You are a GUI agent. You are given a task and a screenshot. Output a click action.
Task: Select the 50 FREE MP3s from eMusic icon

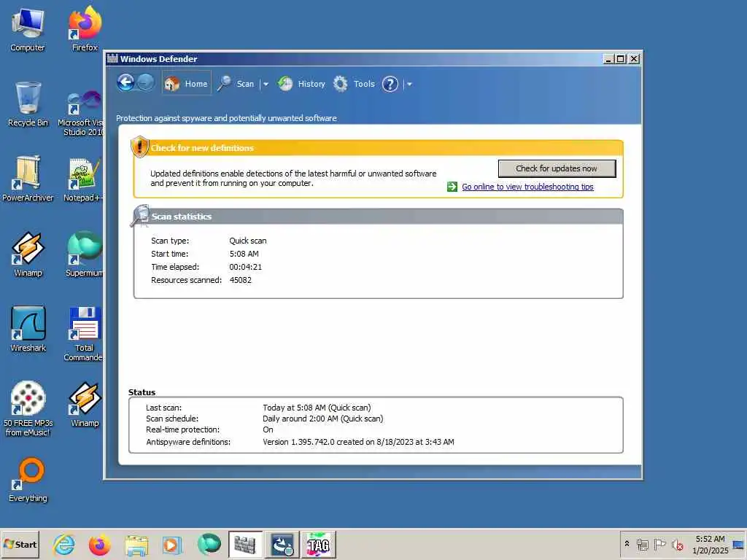pos(28,409)
